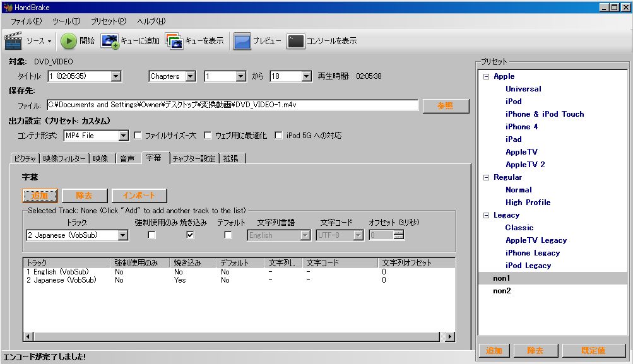Click the 参照 browse button

[446, 106]
